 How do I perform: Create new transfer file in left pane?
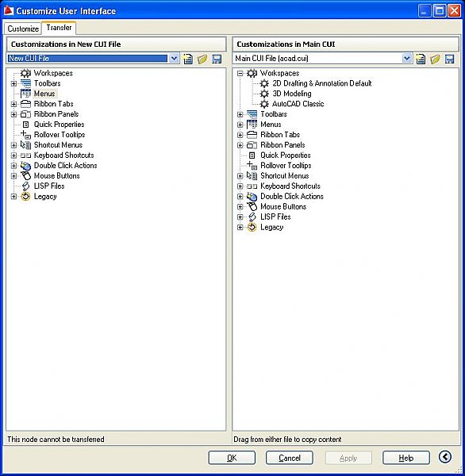pos(188,59)
